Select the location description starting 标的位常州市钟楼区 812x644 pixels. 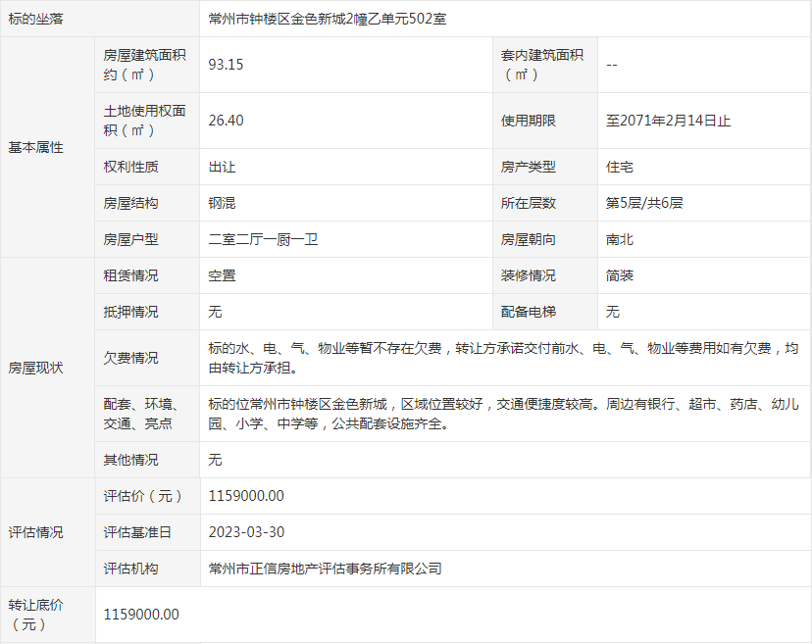503,414
